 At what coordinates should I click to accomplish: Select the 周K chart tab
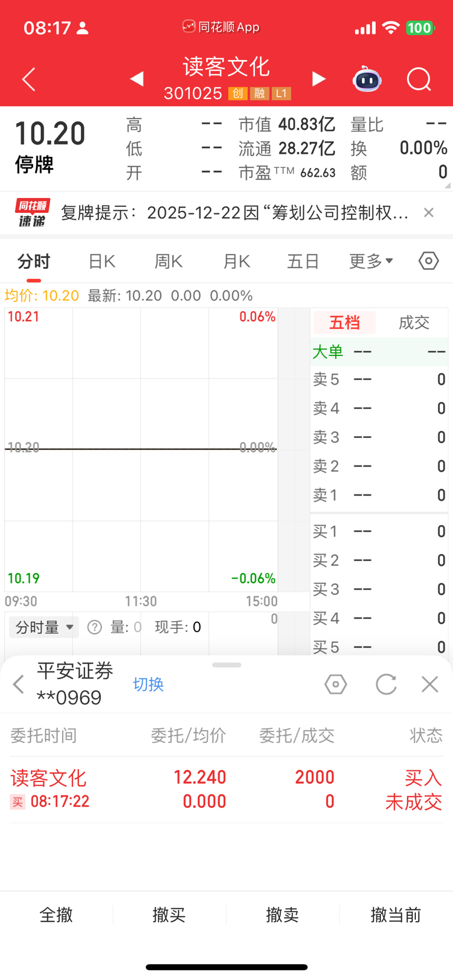(169, 261)
